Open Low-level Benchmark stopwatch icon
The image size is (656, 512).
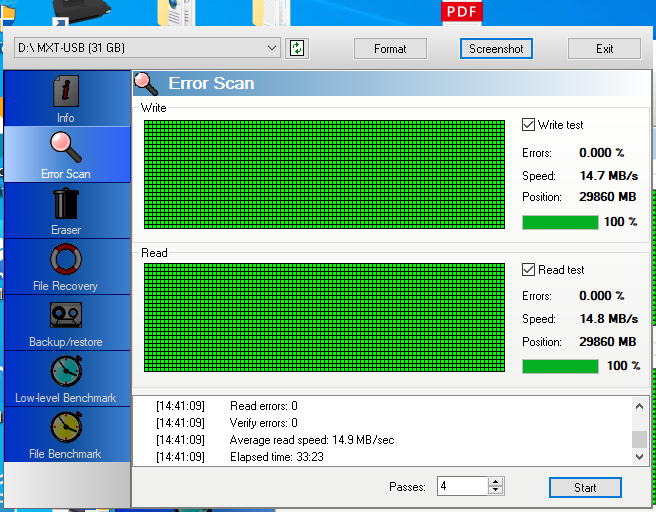tap(65, 372)
